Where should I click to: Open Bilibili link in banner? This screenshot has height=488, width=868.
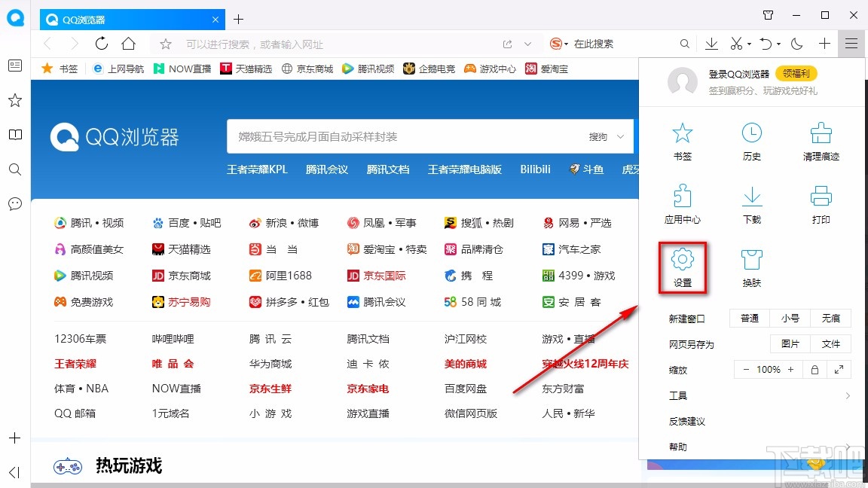pyautogui.click(x=535, y=169)
